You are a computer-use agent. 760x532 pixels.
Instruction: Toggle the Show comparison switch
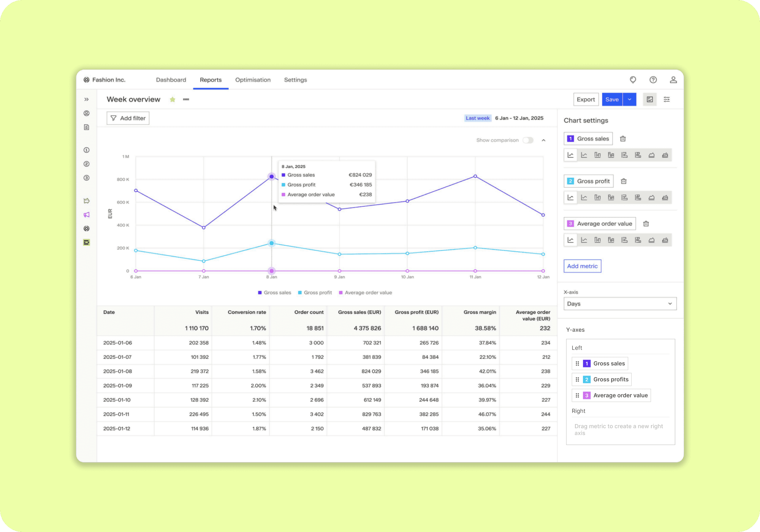(528, 140)
